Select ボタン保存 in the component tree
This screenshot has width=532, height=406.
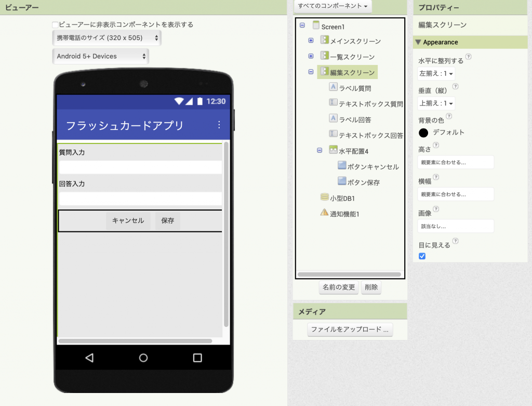click(363, 182)
